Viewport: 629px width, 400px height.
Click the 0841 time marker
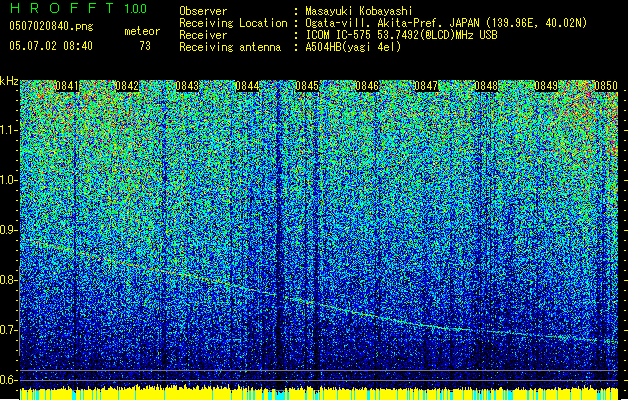click(68, 87)
